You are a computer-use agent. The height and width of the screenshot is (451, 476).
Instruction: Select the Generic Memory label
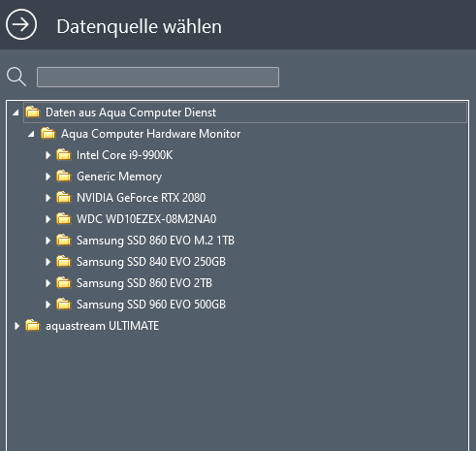(x=119, y=177)
